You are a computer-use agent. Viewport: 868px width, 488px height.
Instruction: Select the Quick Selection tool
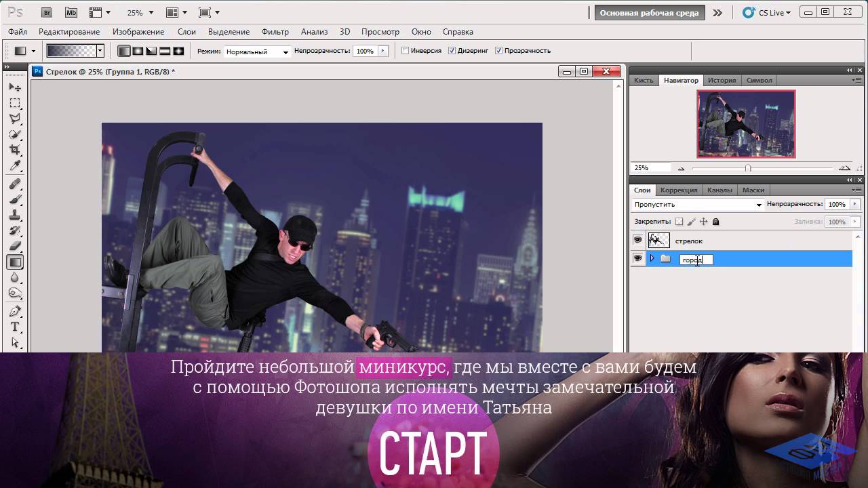tap(14, 134)
